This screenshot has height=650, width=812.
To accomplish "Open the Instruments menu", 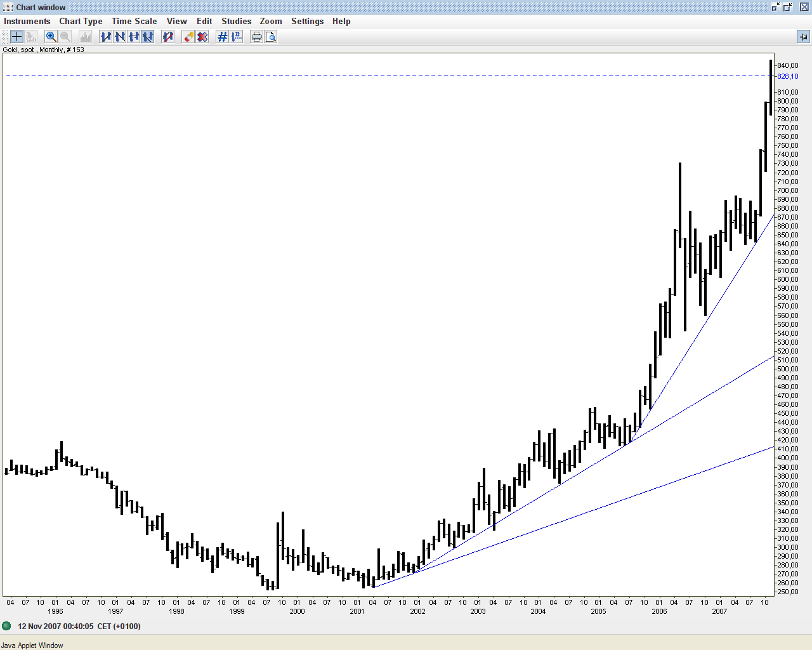I will tap(27, 21).
